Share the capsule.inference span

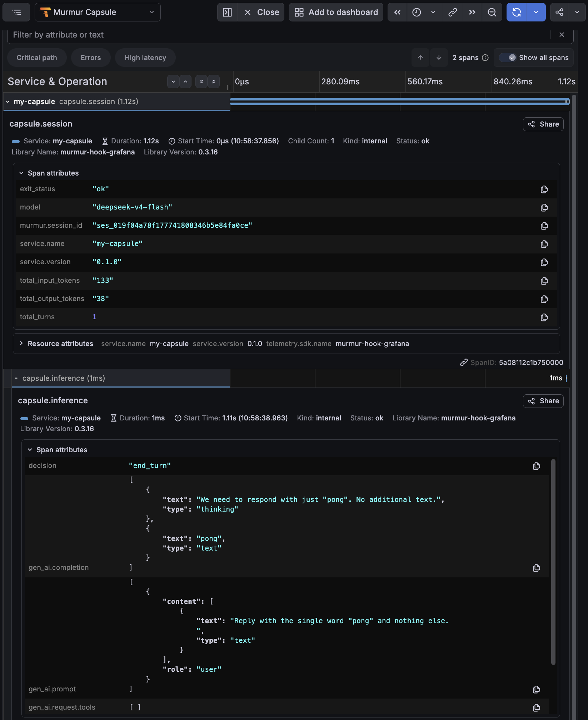[x=543, y=401]
